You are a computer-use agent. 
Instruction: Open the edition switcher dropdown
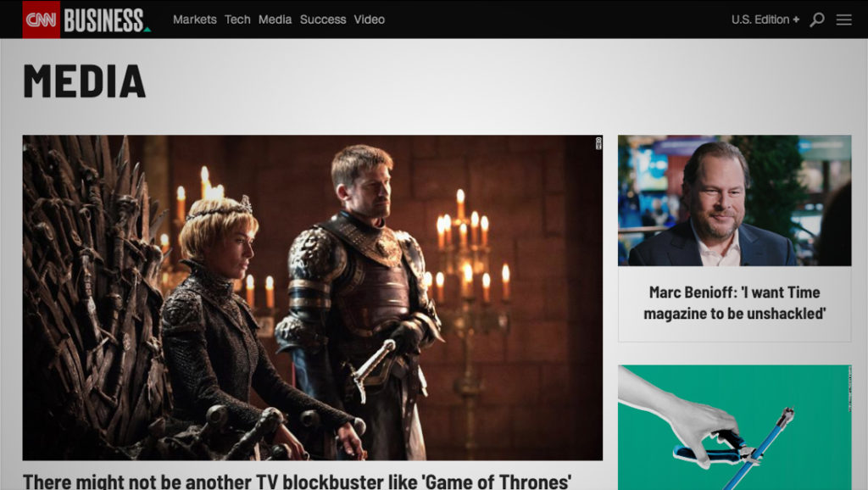pos(761,18)
